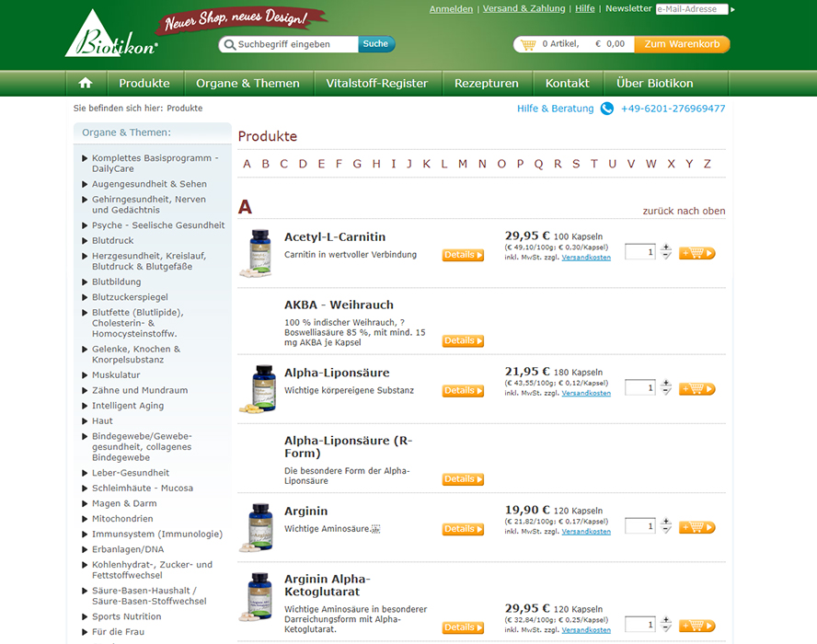Adjust quantity stepper for Arginin
The width and height of the screenshot is (817, 644).
point(666,525)
